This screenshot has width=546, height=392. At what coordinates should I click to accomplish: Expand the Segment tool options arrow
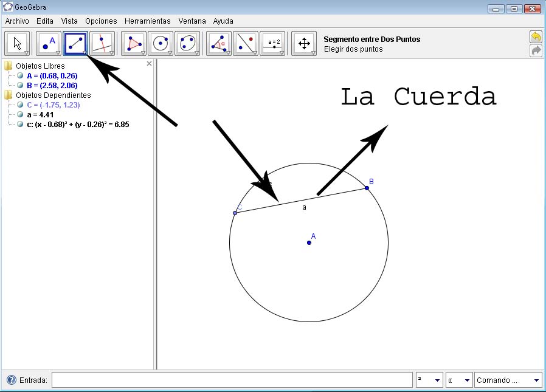coord(85,51)
